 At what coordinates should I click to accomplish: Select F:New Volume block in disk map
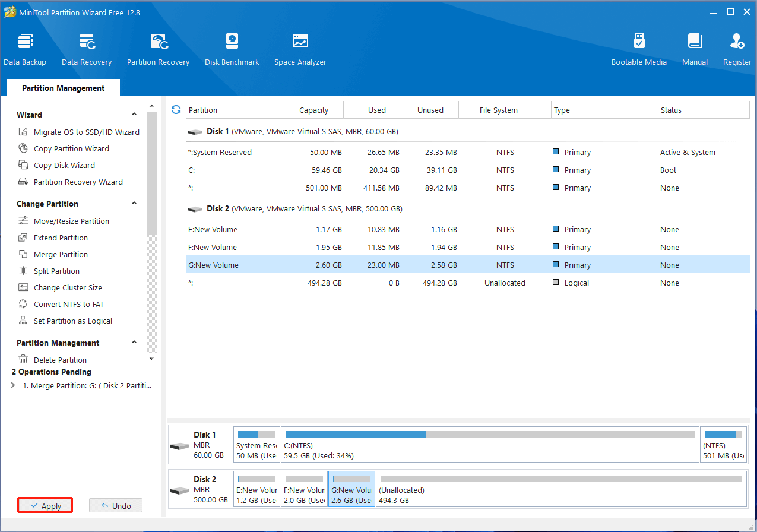(304, 489)
